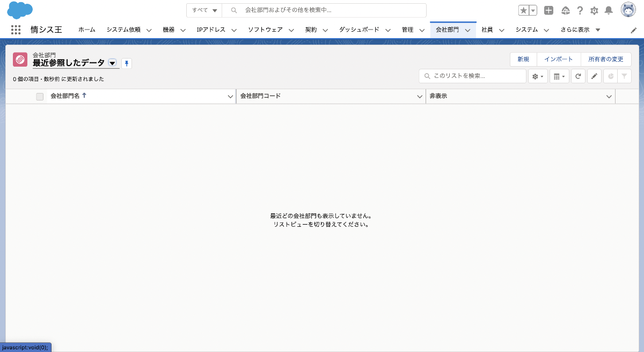Expand the 管理 tab chevron

(422, 31)
